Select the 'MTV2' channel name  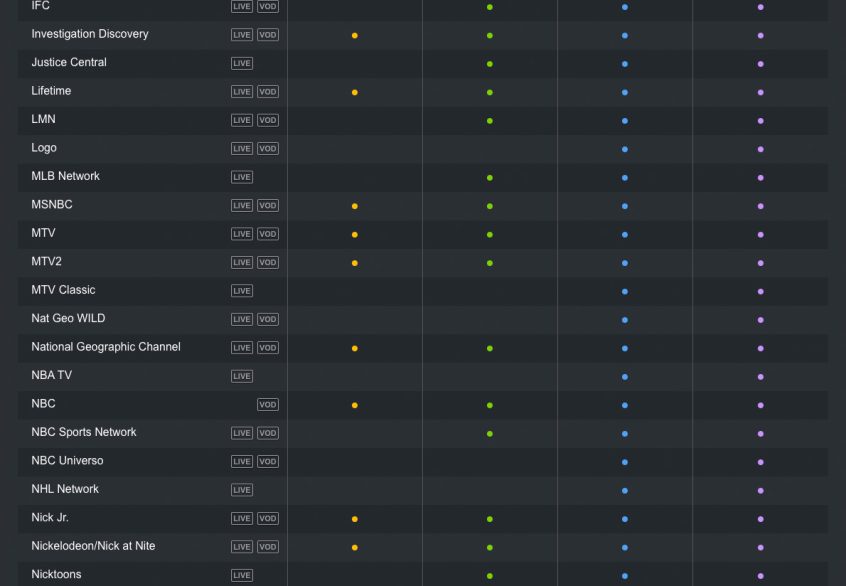point(46,261)
